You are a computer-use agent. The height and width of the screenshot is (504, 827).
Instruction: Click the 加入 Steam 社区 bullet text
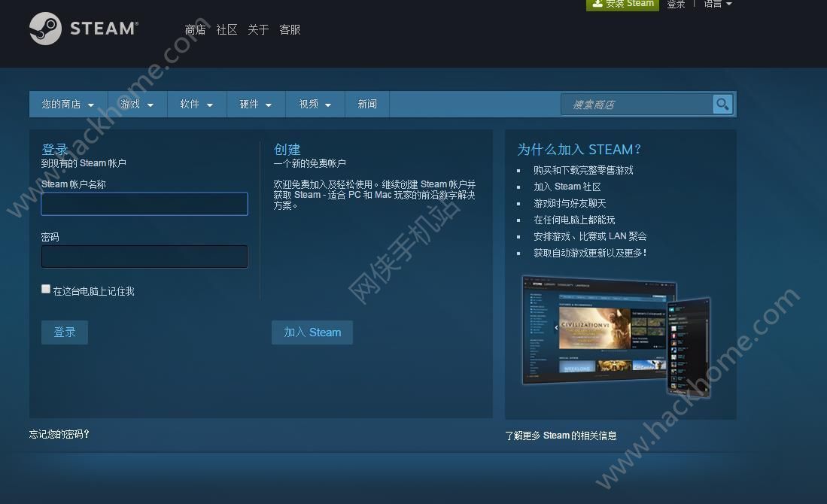(567, 187)
